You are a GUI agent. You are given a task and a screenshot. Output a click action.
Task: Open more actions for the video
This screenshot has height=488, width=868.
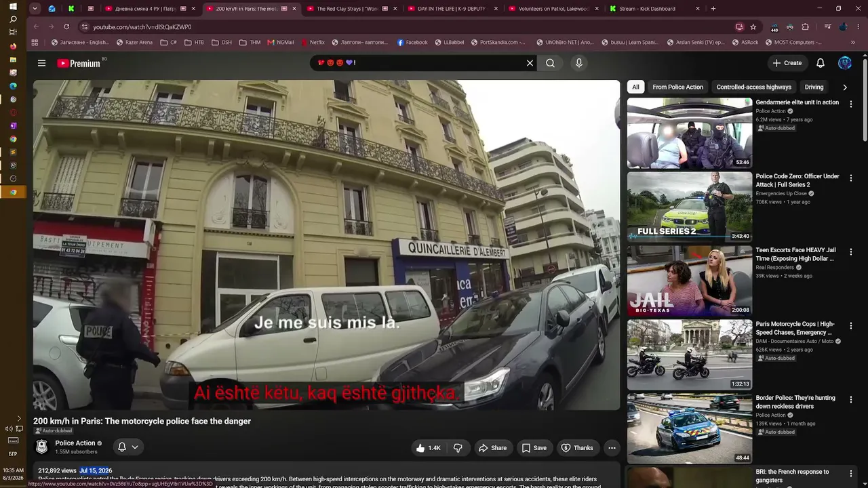click(x=612, y=448)
